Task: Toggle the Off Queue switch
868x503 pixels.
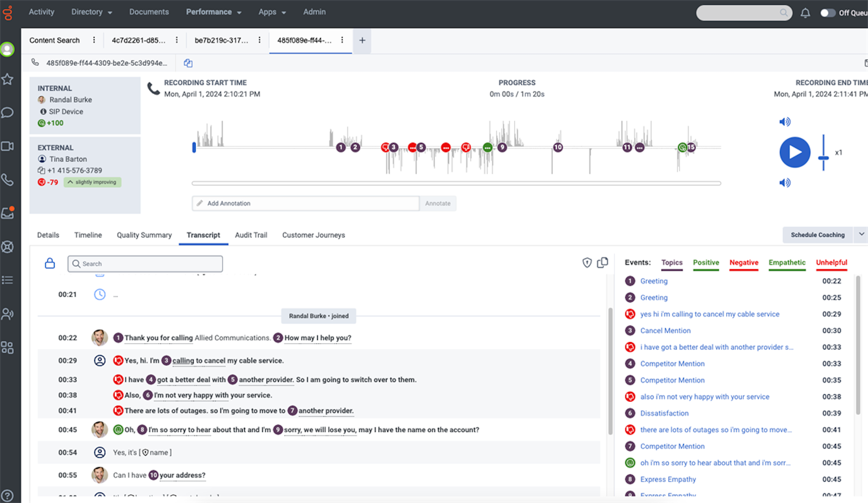Action: coord(827,13)
